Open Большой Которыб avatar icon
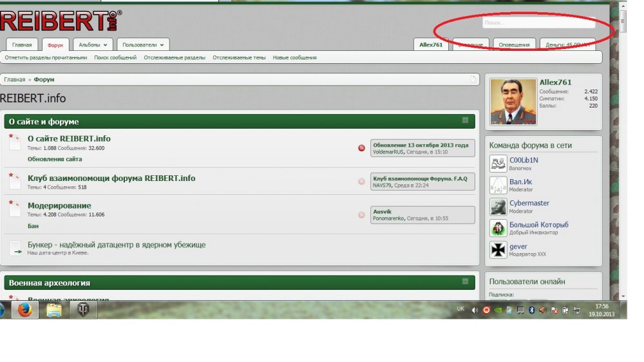The width and height of the screenshot is (644, 362). (498, 228)
